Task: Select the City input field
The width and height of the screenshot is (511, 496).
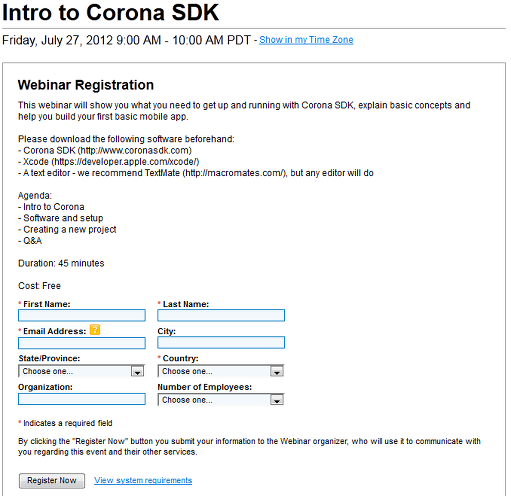Action: coord(221,343)
